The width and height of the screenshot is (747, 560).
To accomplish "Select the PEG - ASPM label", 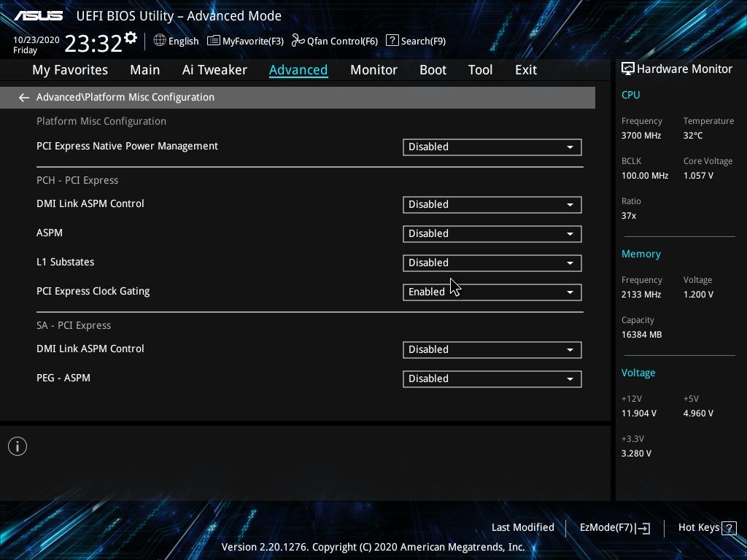I will coord(63,378).
